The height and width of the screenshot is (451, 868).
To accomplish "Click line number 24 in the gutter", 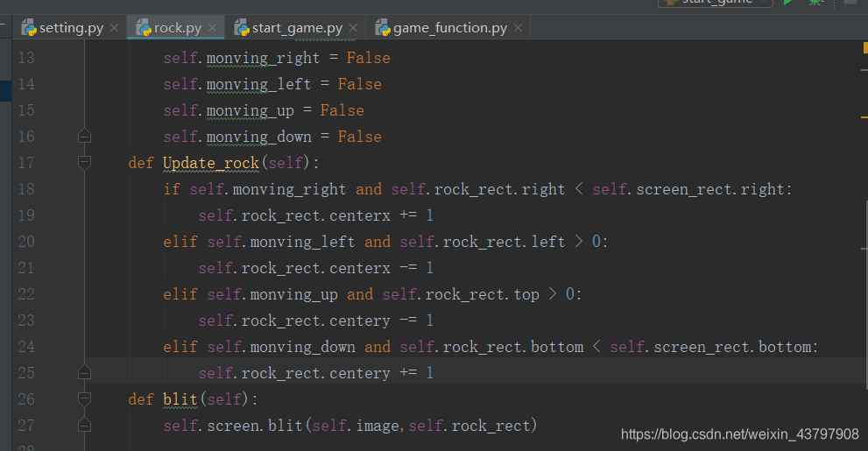I will pyautogui.click(x=26, y=347).
